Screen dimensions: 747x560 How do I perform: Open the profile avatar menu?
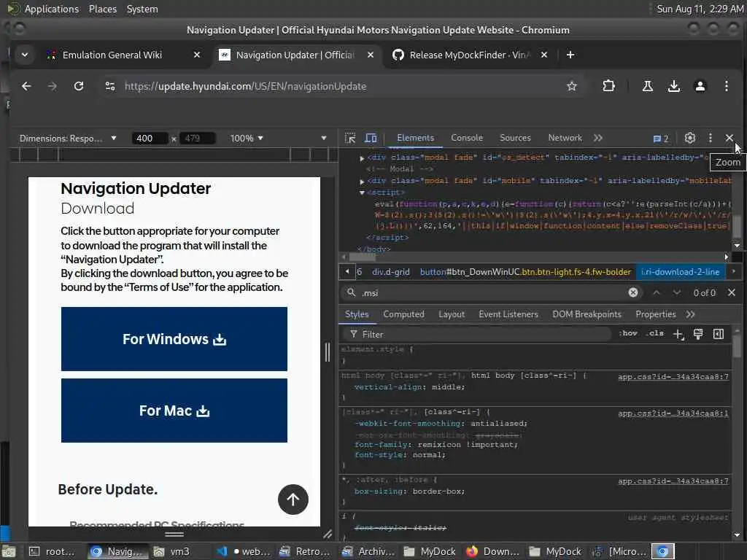(x=700, y=86)
